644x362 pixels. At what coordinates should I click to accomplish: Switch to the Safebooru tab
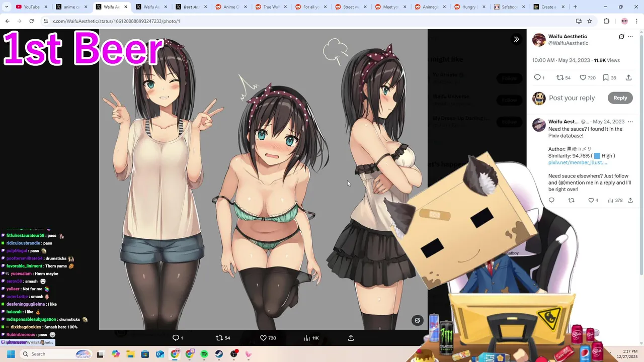[510, 7]
